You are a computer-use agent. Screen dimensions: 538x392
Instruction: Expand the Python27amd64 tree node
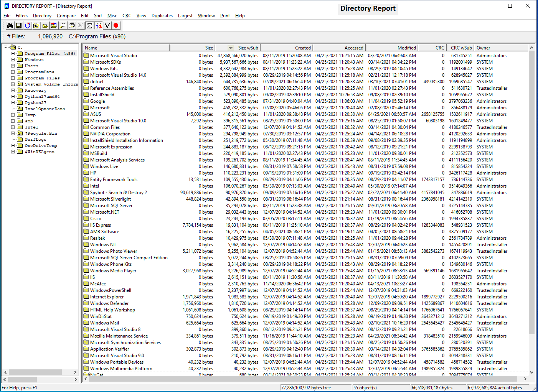(13, 97)
